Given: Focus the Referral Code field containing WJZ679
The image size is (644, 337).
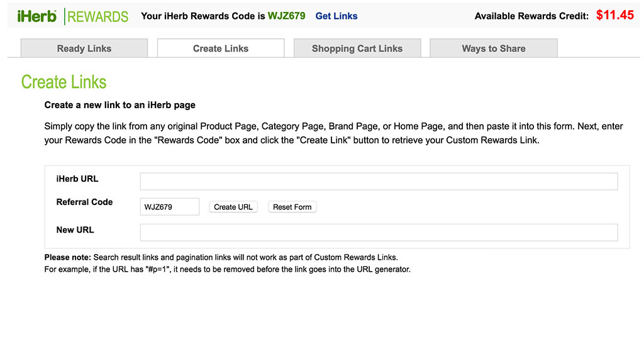Looking at the screenshot, I should coord(169,207).
